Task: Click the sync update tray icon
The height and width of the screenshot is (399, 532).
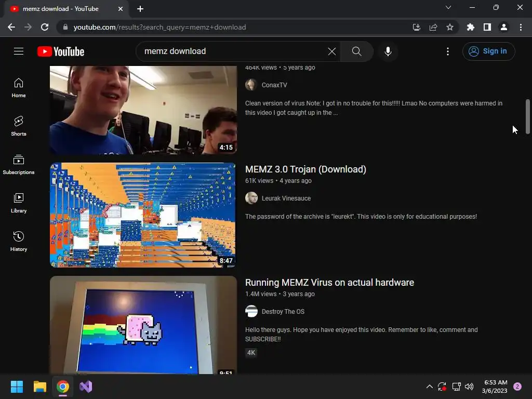Action: pyautogui.click(x=442, y=387)
